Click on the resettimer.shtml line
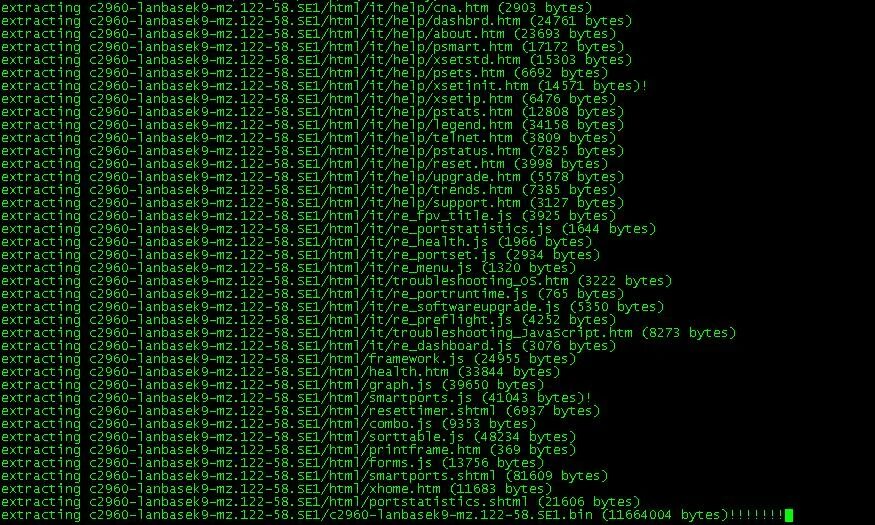The width and height of the screenshot is (875, 525). coord(300,411)
